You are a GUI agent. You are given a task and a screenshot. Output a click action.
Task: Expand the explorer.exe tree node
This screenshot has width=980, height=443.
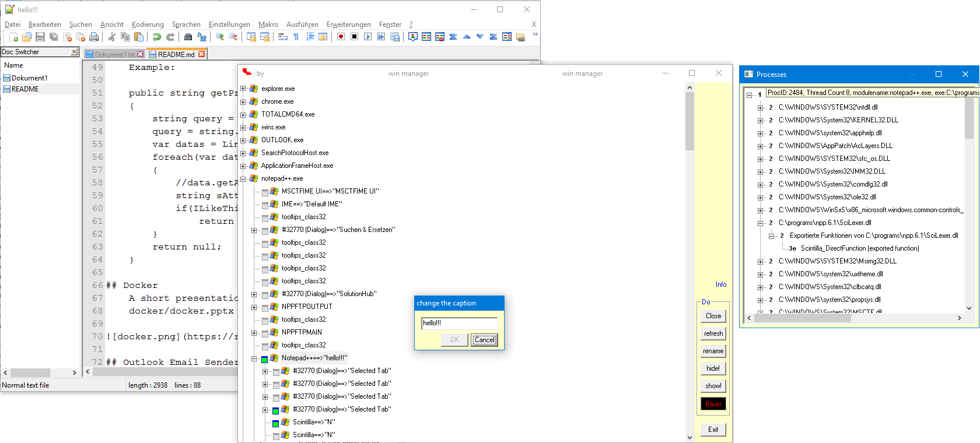coord(243,89)
